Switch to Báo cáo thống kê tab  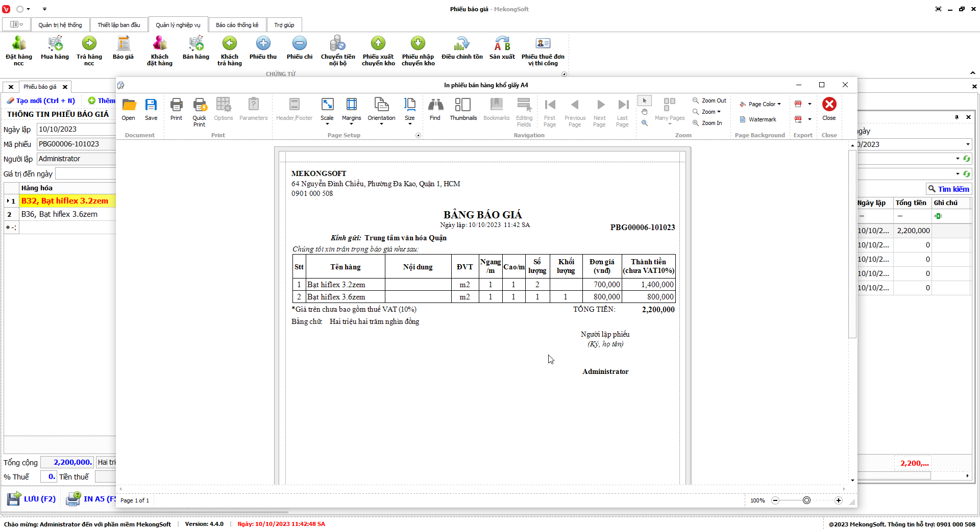237,25
